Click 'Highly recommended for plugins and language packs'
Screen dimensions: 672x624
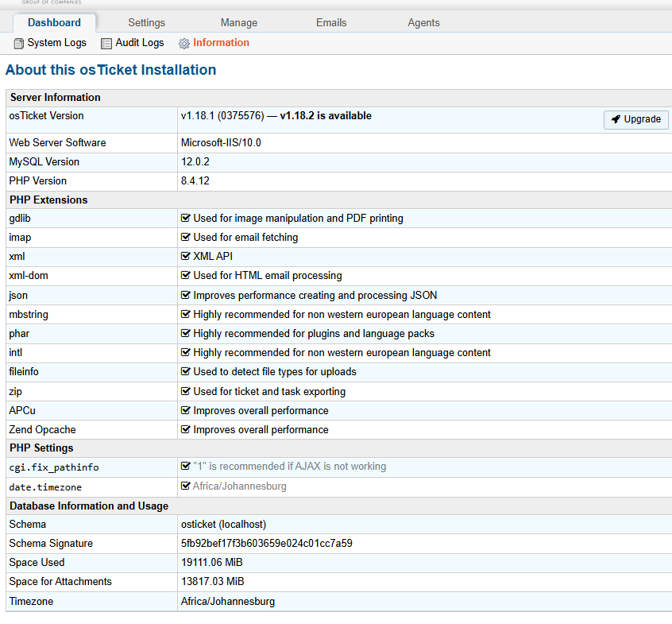point(314,333)
